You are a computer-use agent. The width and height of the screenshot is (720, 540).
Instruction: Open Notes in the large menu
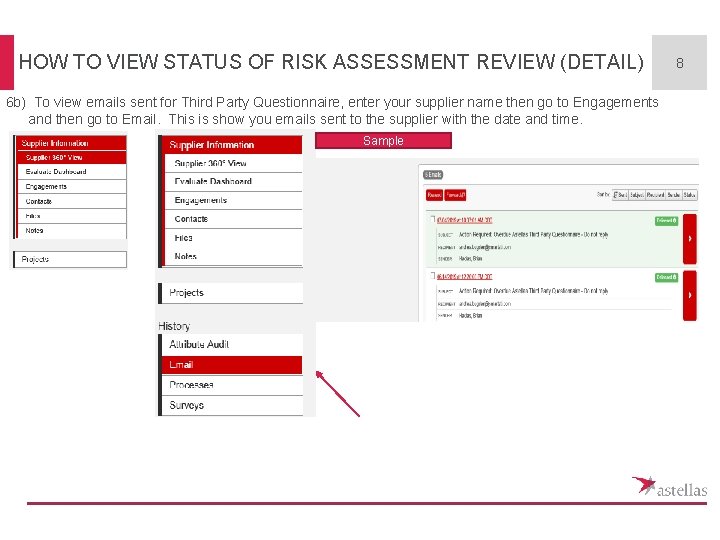[233, 256]
